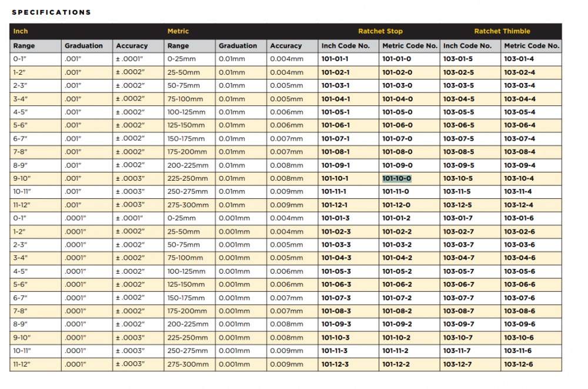The height and width of the screenshot is (389, 588).
Task: Click the highlighted code 101-10-0
Action: (x=397, y=178)
